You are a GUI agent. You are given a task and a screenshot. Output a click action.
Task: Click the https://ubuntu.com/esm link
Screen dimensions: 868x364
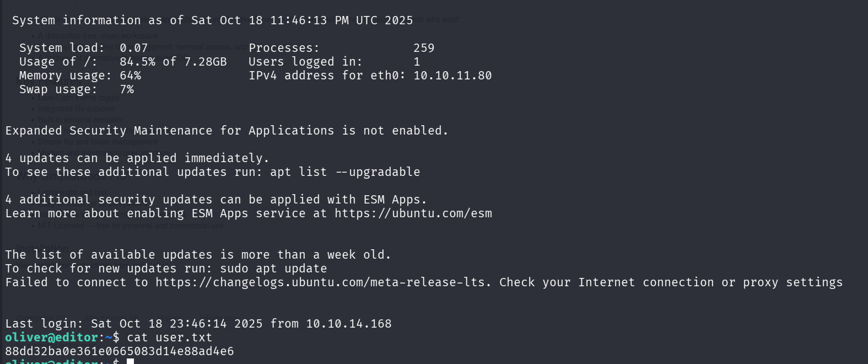coord(413,213)
